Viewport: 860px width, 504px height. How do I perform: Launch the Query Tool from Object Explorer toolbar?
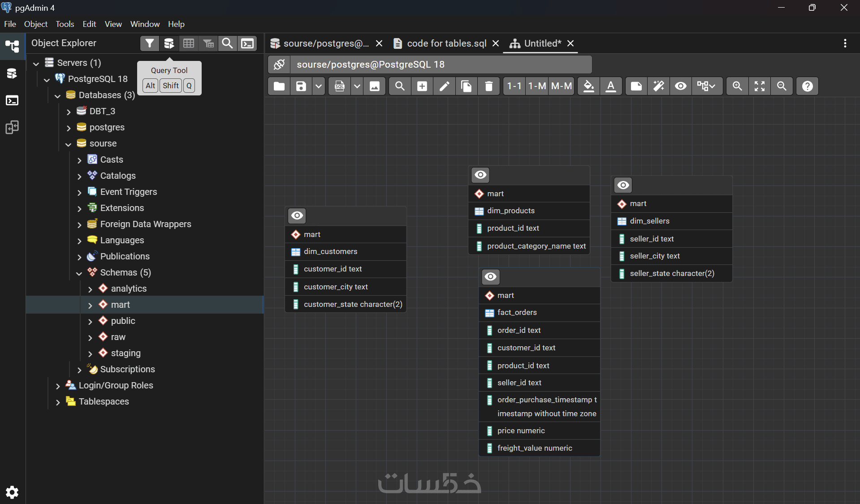tap(169, 43)
